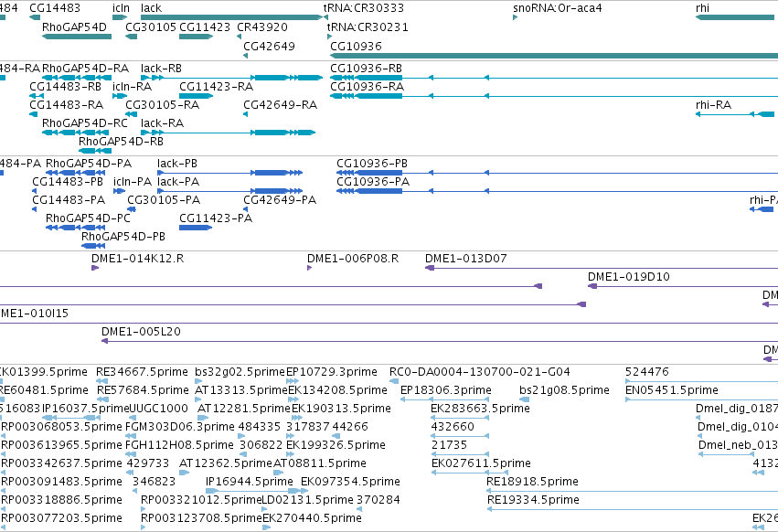Select the icln gene label
Screen dimensions: 778x532
click(121, 8)
